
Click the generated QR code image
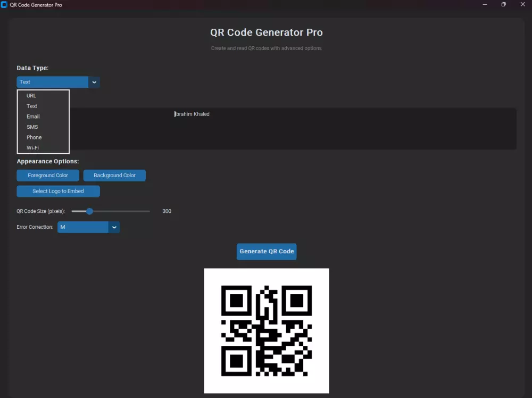267,331
